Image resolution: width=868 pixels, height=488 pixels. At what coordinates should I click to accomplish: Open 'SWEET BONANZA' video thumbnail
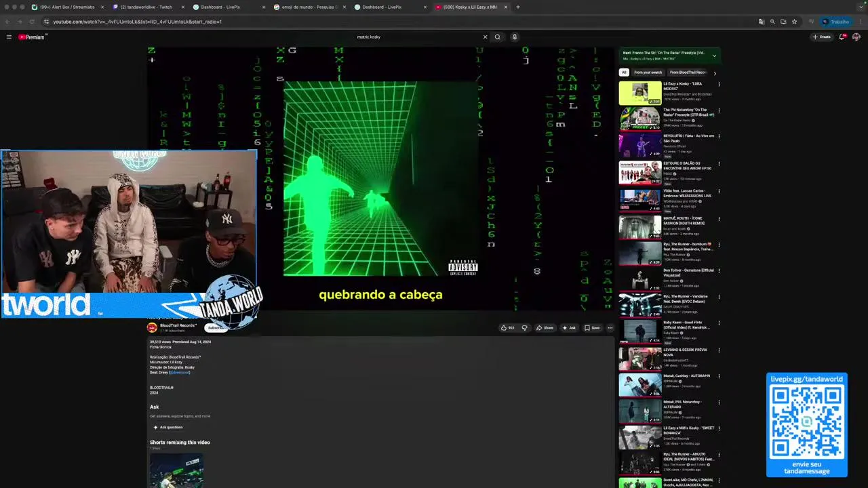[x=640, y=438]
